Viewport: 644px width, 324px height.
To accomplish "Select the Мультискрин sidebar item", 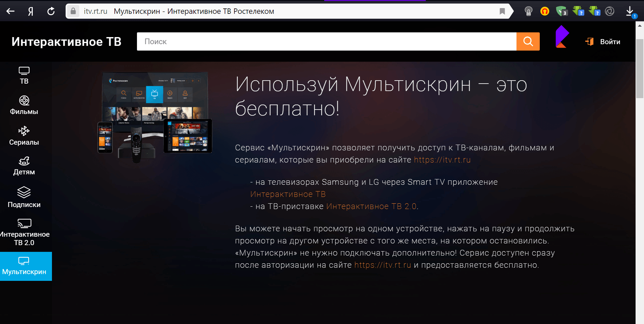I will click(x=26, y=266).
